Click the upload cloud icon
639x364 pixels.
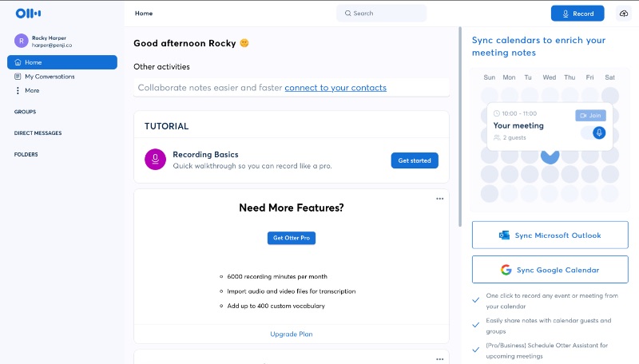(x=624, y=14)
